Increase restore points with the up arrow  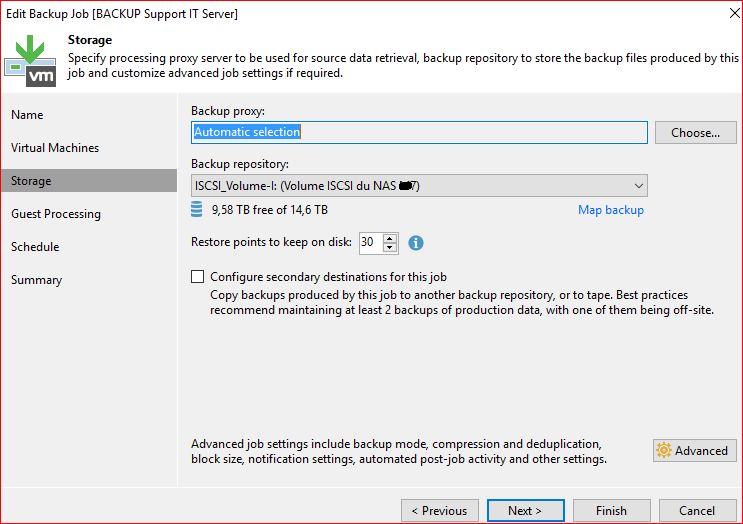[x=390, y=238]
